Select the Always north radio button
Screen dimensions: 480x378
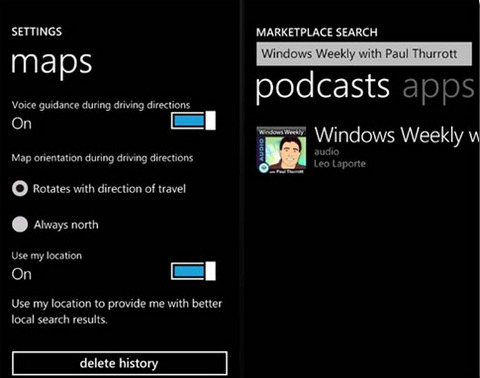20,224
